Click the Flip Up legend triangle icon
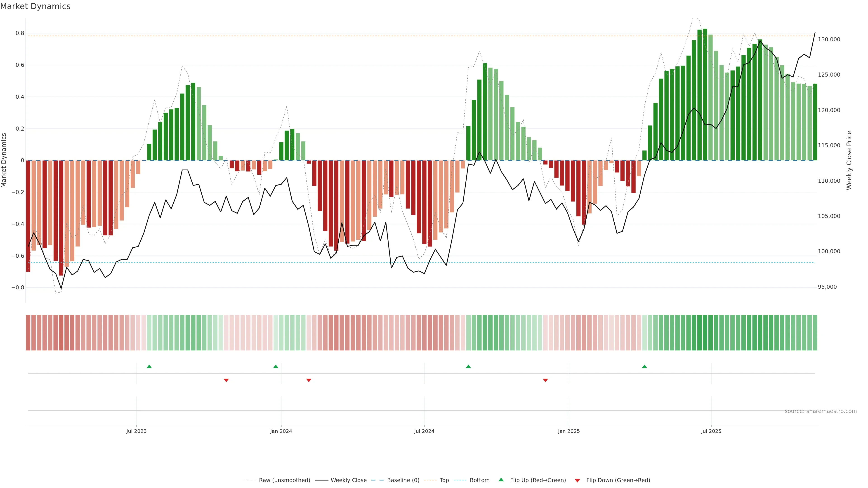The width and height of the screenshot is (868, 488). 501,480
